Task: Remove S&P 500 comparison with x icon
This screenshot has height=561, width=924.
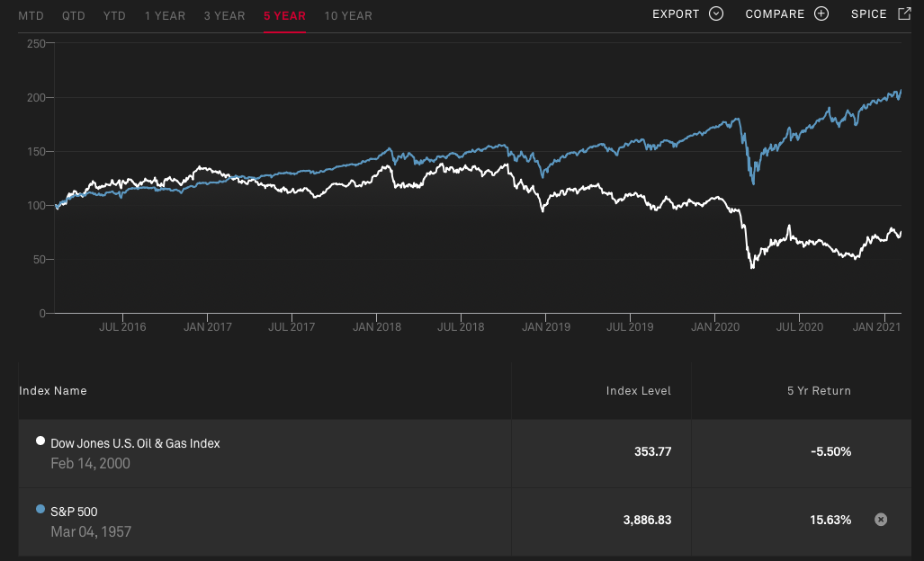Action: point(881,520)
